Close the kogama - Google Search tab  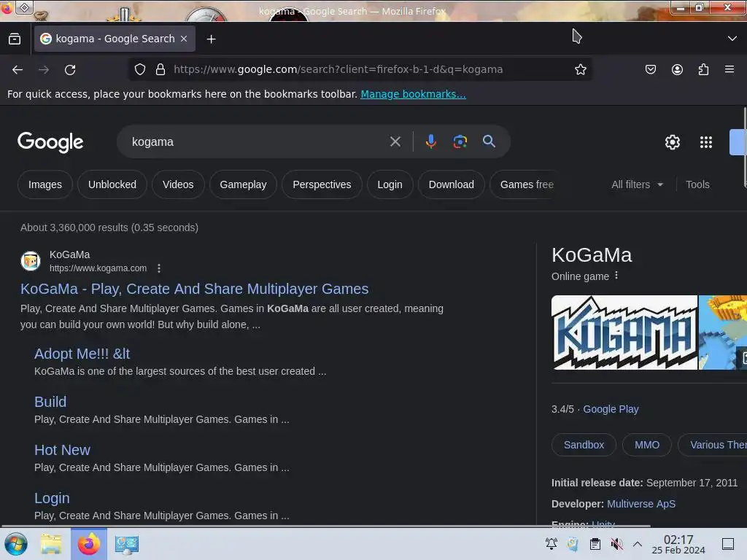click(184, 39)
